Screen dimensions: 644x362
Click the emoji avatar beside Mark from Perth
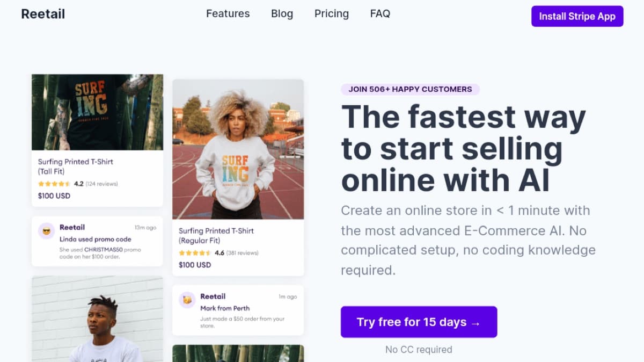187,300
